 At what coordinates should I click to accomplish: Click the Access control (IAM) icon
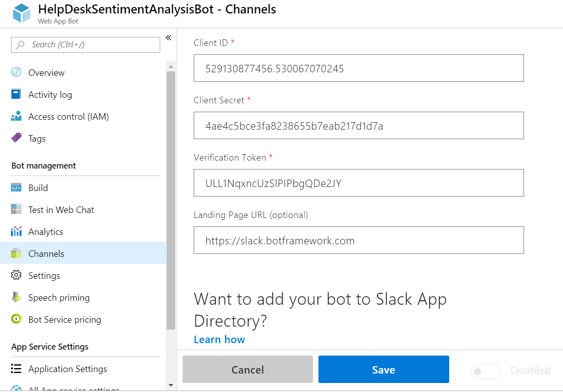pos(16,116)
